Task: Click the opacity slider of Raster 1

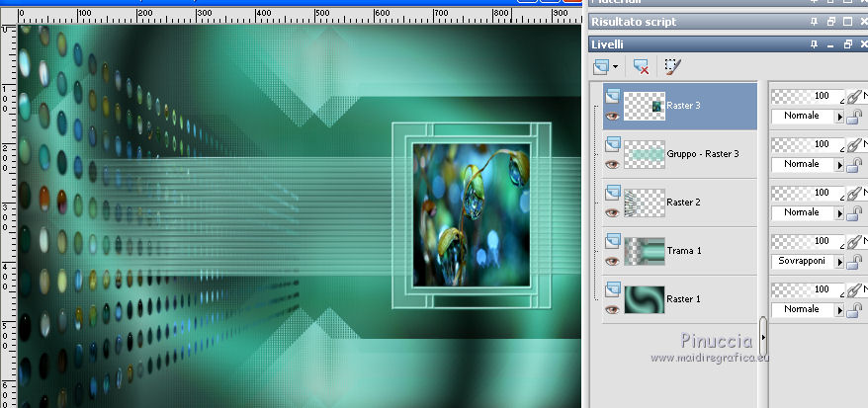Action: [x=808, y=289]
